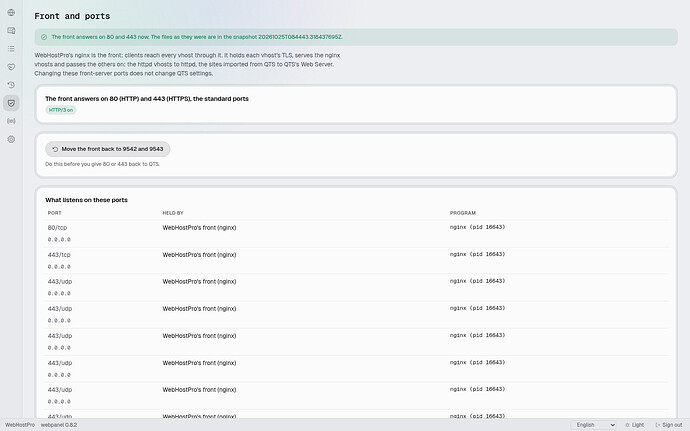Screen dimensions: 690x431
Task: Select the 80/tcp port row
Action: click(x=356, y=234)
